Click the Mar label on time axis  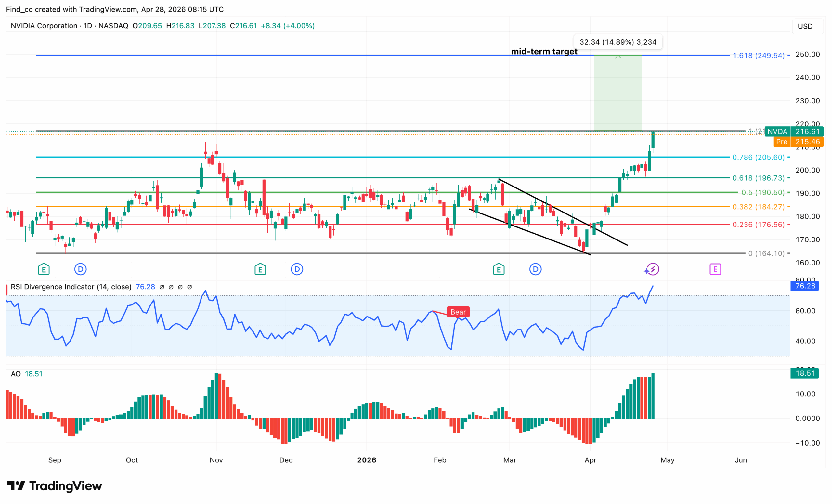click(x=510, y=460)
